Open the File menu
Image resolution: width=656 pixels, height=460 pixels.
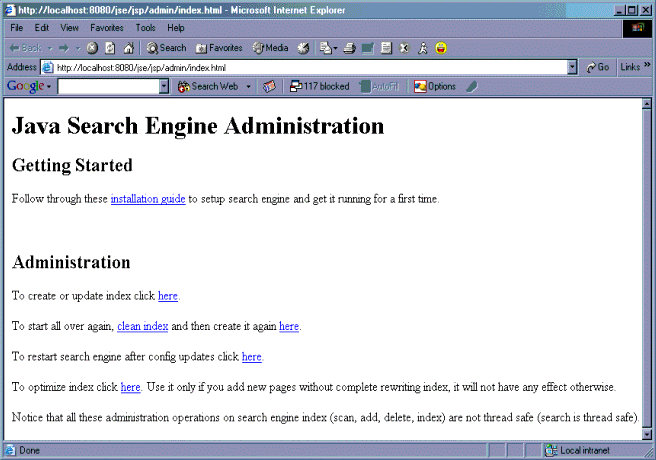17,28
